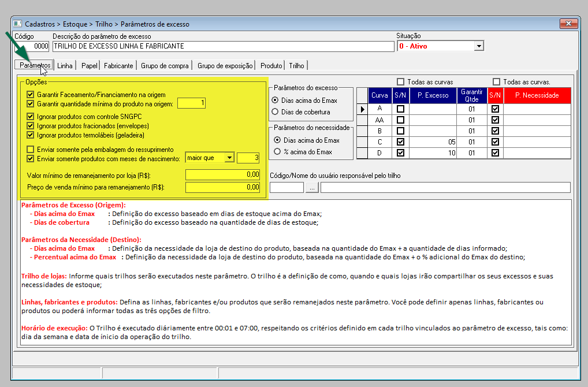Go to the Fabricante tab
Image resolution: width=588 pixels, height=387 pixels.
point(118,66)
